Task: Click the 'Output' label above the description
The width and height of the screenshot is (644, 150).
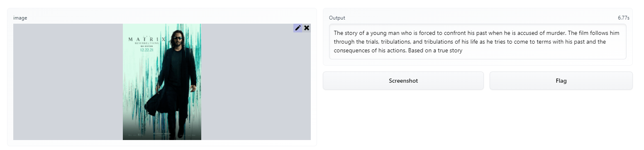Action: (x=337, y=18)
